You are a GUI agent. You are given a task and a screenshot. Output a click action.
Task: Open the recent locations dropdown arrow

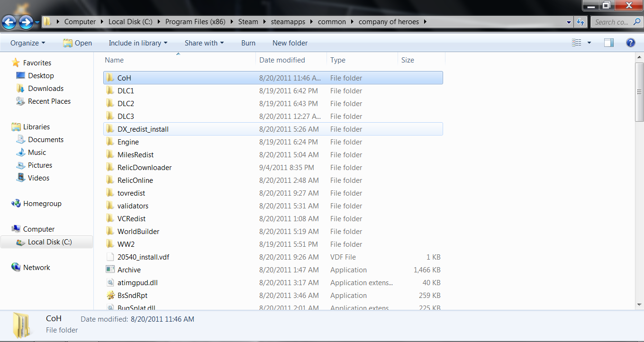click(x=37, y=22)
